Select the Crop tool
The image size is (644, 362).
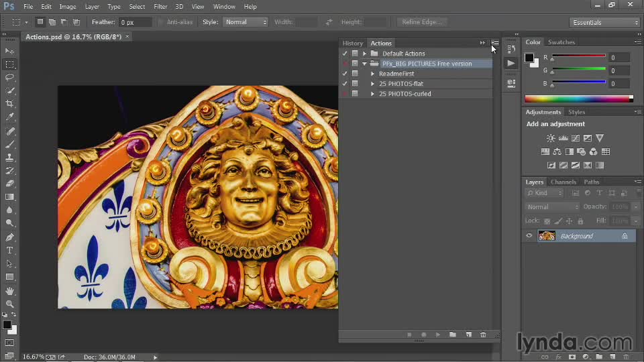coord(9,104)
